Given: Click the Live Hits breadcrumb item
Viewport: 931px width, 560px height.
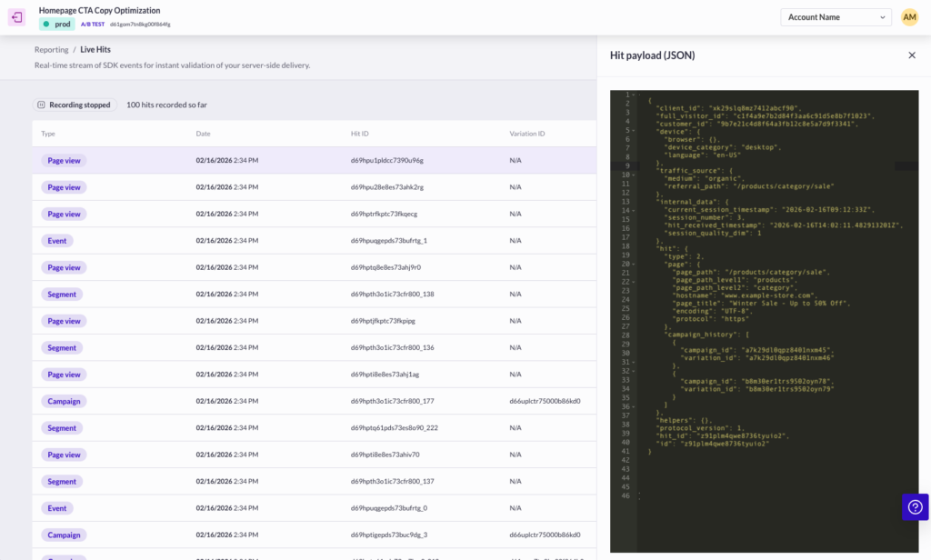Looking at the screenshot, I should point(95,49).
